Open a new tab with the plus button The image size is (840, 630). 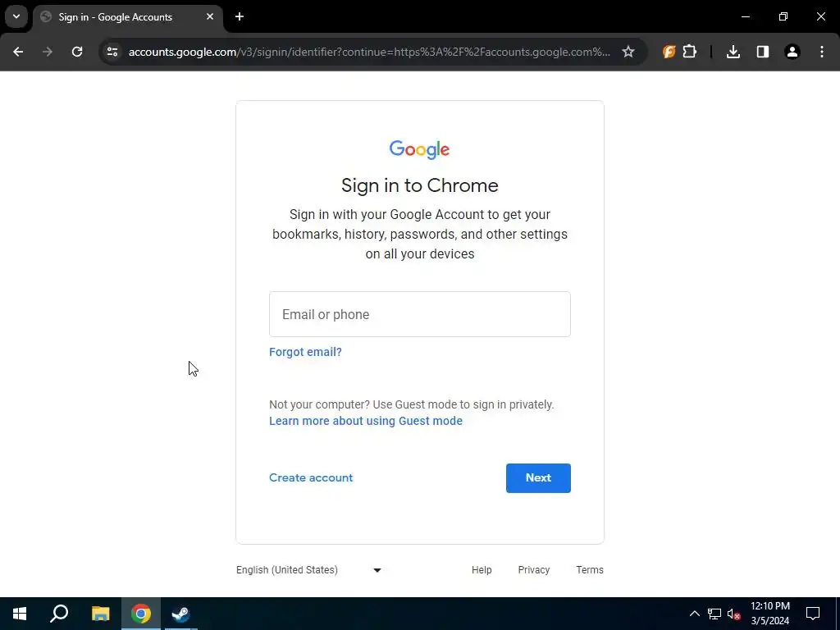[240, 16]
